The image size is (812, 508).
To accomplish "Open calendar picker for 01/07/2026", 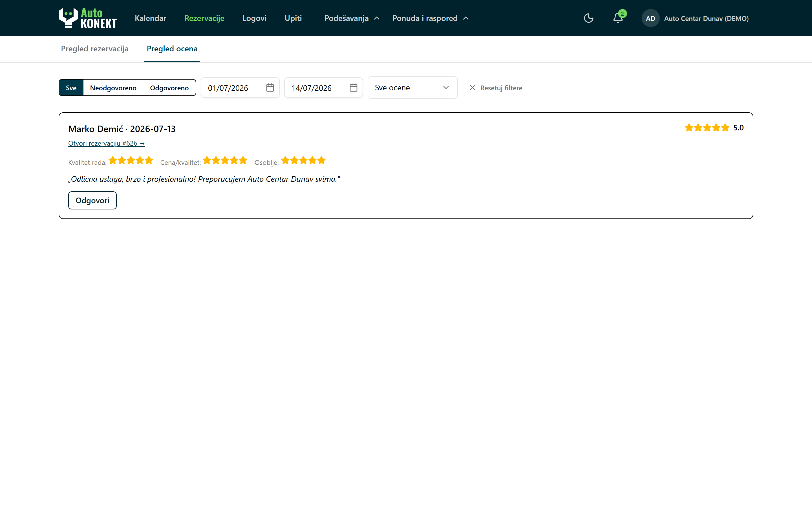I will click(270, 88).
